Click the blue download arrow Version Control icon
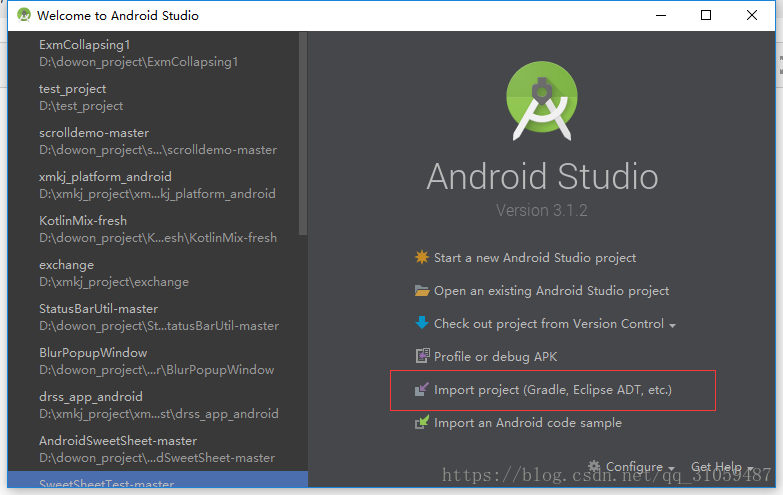 (x=422, y=323)
